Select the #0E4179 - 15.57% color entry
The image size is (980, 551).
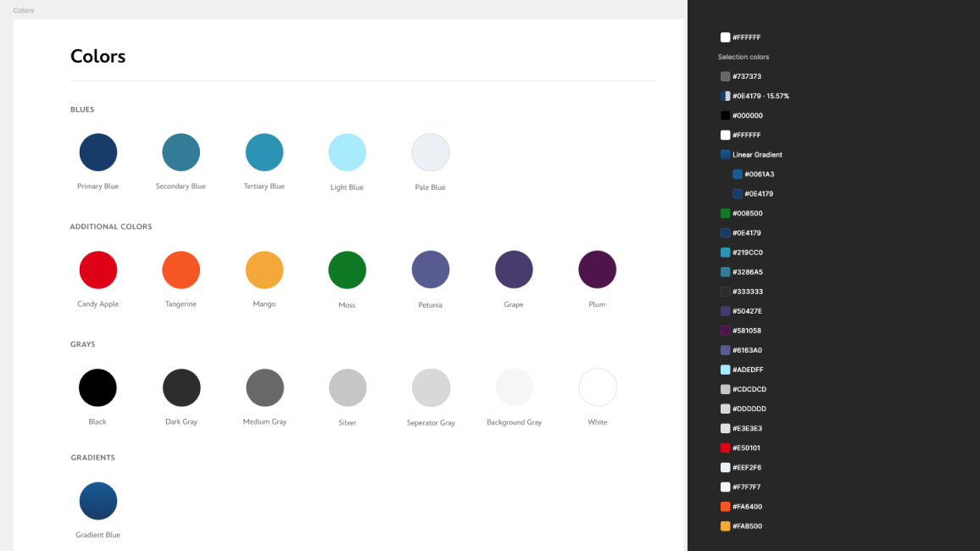[x=760, y=97]
